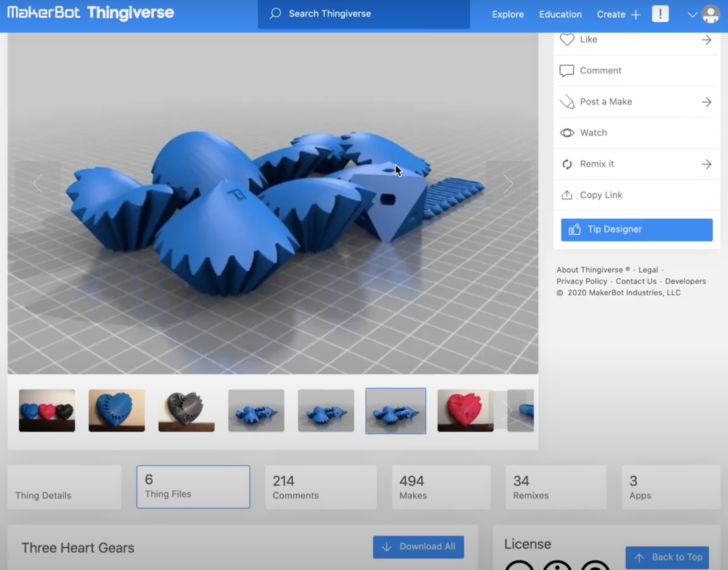The height and width of the screenshot is (570, 728).
Task: Open the notification exclamation icon
Action: click(660, 14)
